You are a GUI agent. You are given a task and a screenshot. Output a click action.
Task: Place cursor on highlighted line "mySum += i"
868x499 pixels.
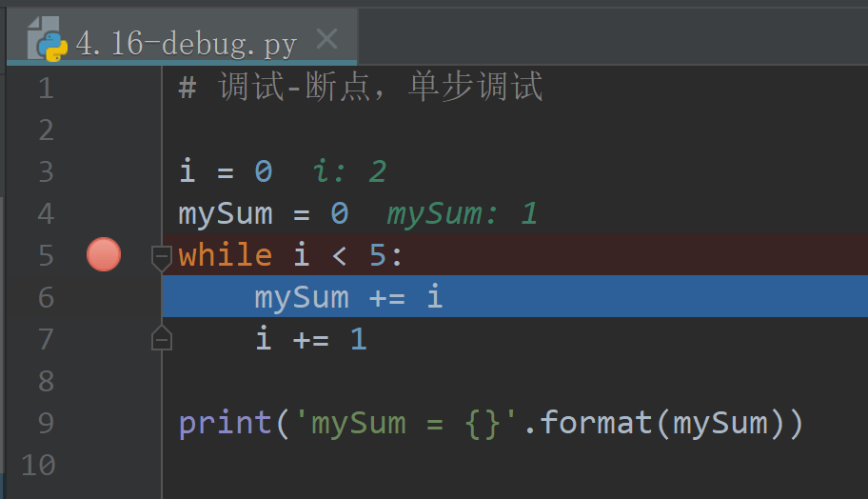347,297
